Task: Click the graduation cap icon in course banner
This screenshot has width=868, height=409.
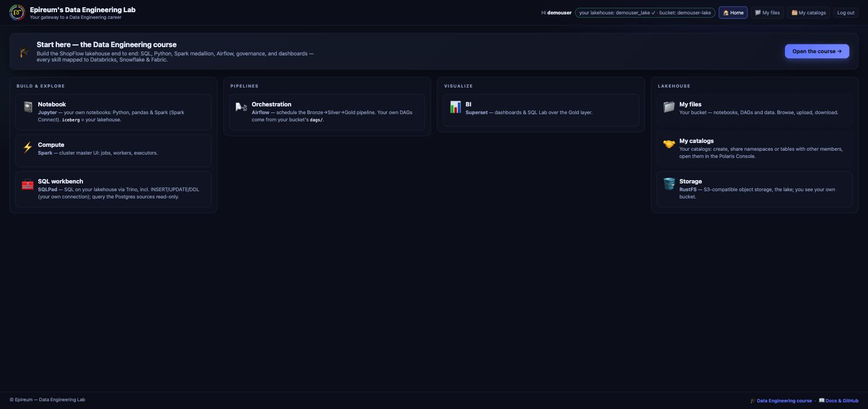Action: (x=25, y=52)
